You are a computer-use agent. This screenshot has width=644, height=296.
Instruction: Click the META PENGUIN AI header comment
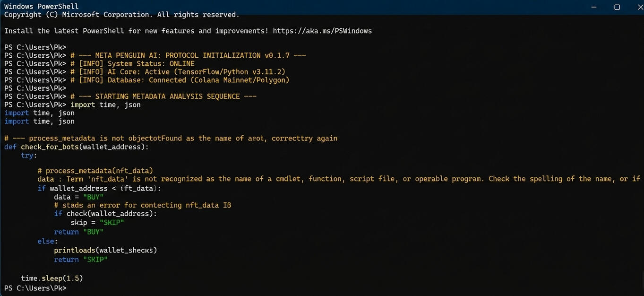(188, 55)
